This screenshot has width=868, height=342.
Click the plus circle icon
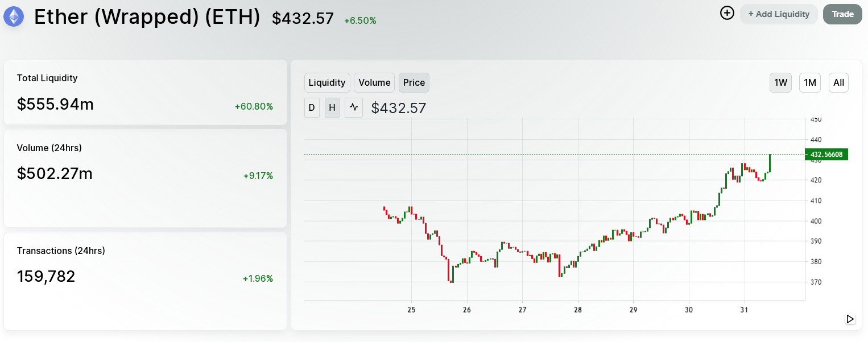[x=727, y=13]
